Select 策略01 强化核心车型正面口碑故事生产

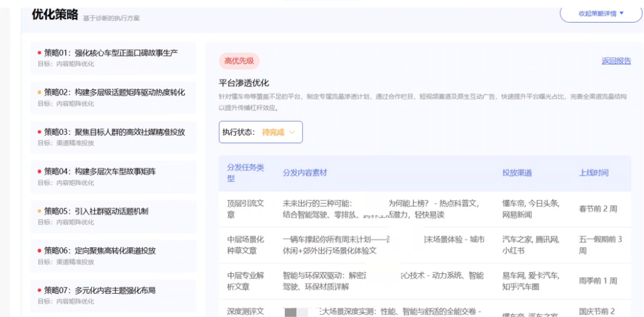pos(111,53)
